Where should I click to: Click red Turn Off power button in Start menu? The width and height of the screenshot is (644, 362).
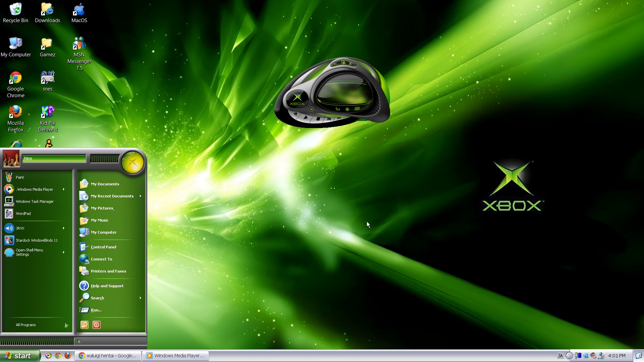pyautogui.click(x=96, y=325)
